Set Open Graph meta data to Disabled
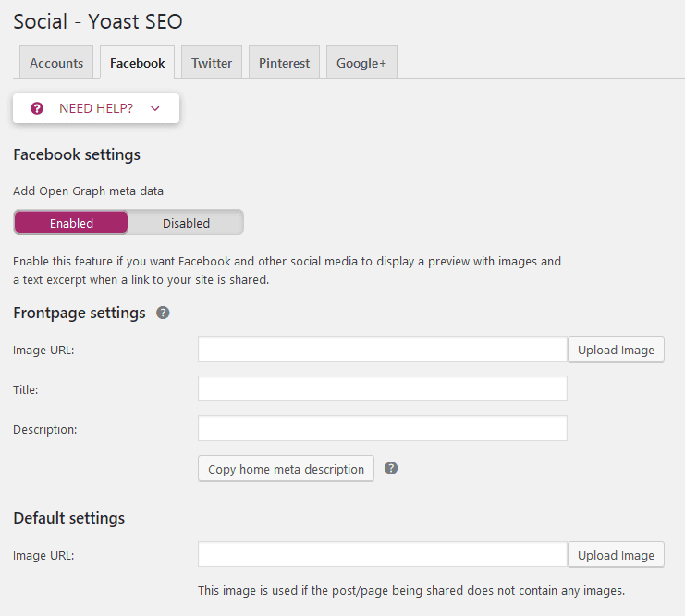This screenshot has height=616, width=685. (x=186, y=223)
